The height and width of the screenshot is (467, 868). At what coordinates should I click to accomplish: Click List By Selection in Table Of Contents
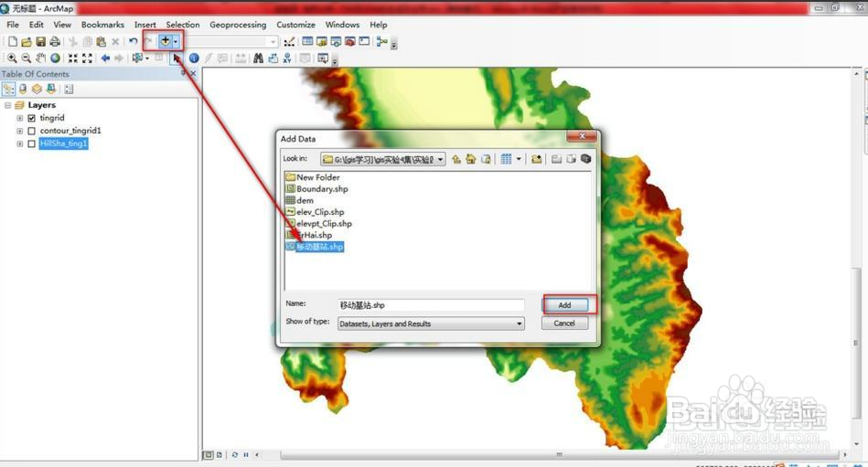tap(51, 89)
